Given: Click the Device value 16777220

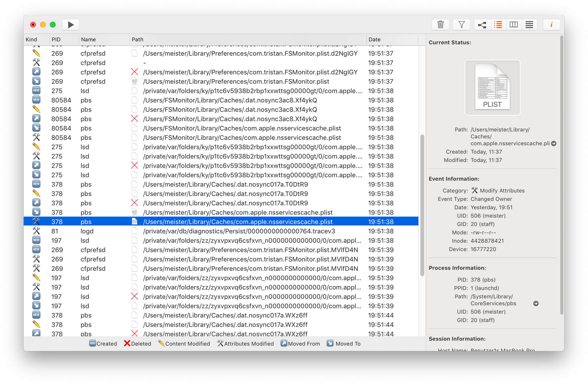Looking at the screenshot, I should 483,249.
